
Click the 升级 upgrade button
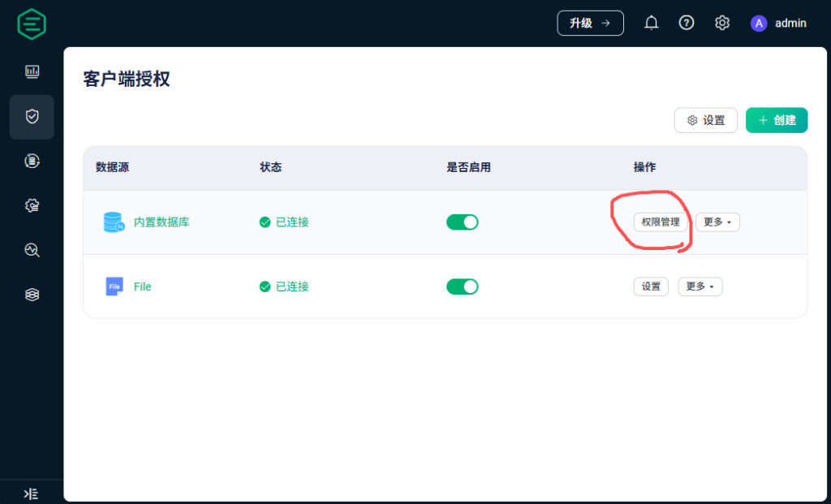[x=590, y=24]
